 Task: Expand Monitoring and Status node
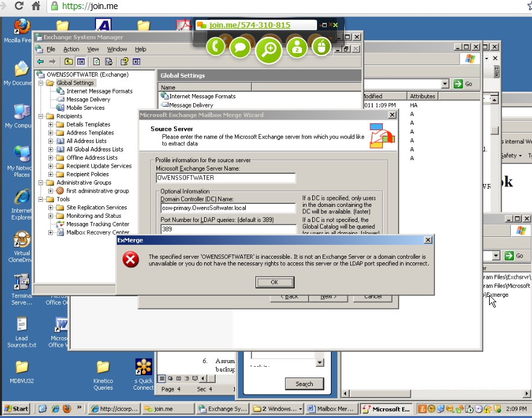(x=51, y=216)
